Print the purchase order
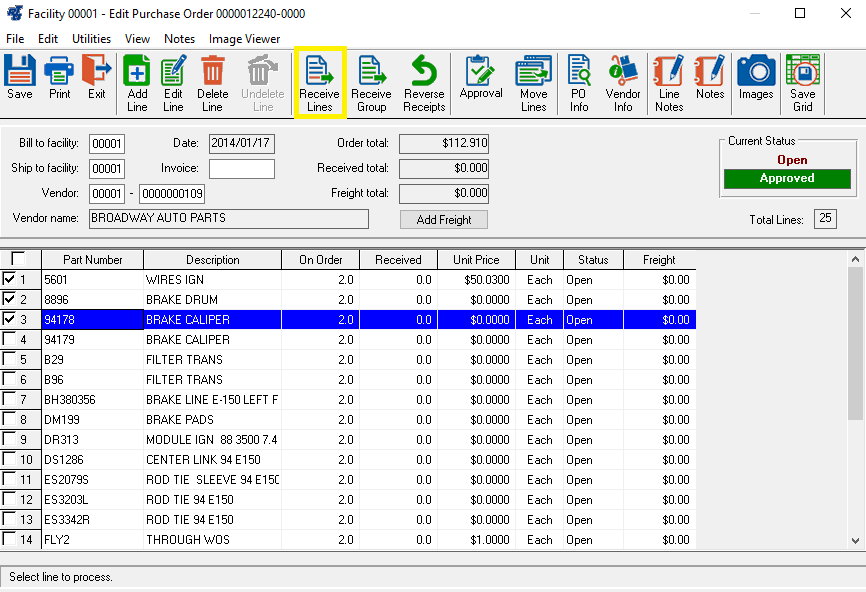 pos(60,78)
